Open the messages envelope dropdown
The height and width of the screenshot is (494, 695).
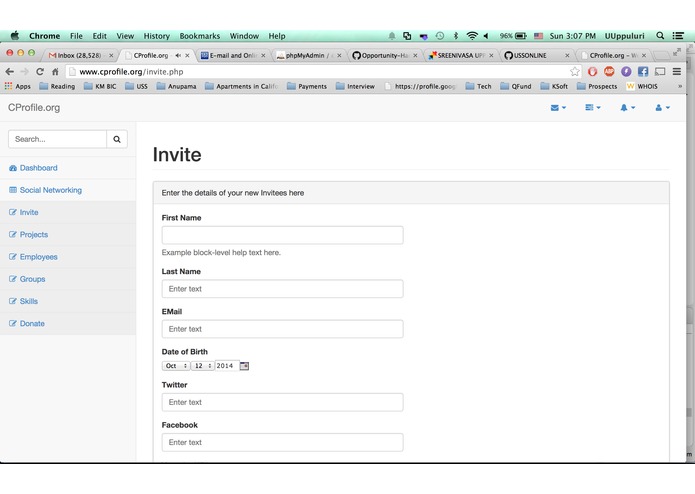558,108
